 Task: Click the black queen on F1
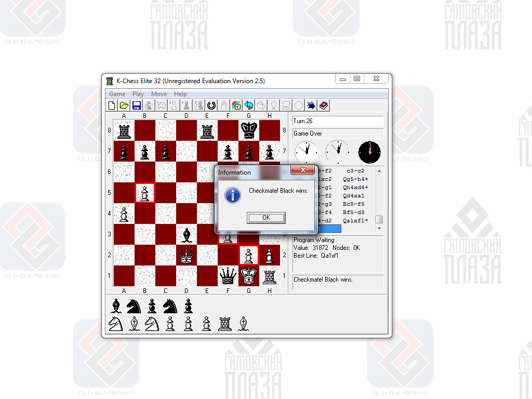coord(228,276)
